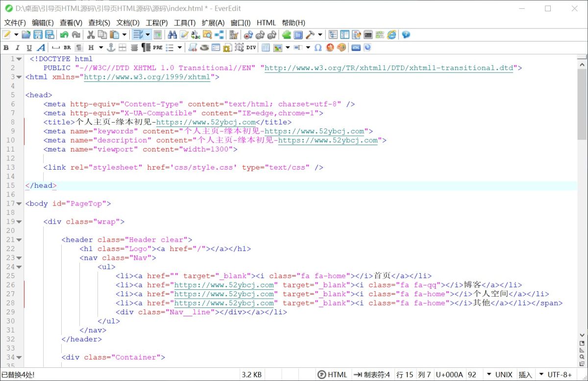Click the U+000A character code
Screen dimensions: 588x381
pyautogui.click(x=449, y=375)
